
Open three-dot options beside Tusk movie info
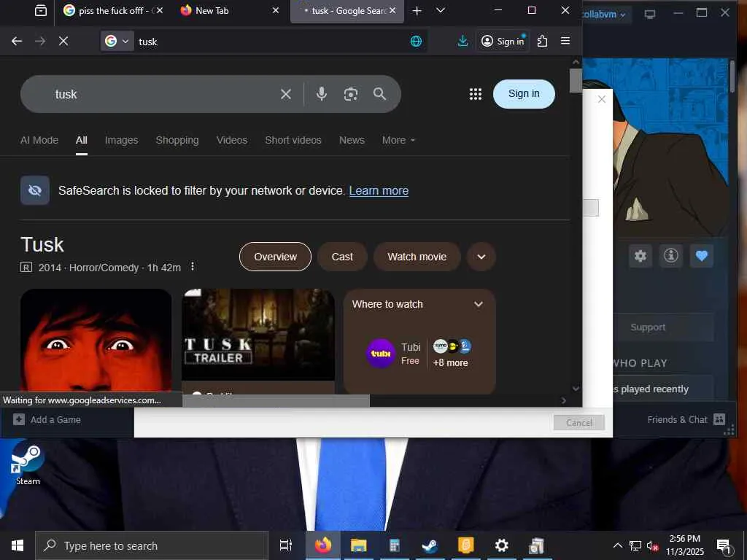click(193, 267)
